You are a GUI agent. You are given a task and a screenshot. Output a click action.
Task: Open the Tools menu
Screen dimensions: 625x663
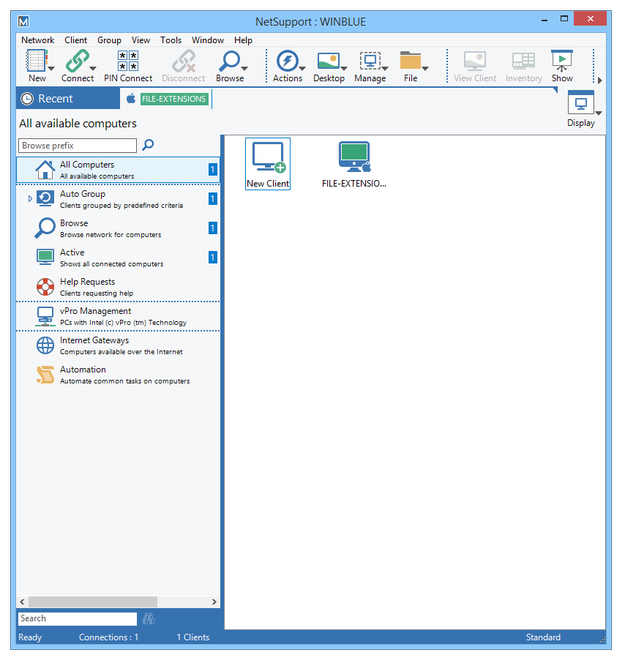pyautogui.click(x=170, y=40)
